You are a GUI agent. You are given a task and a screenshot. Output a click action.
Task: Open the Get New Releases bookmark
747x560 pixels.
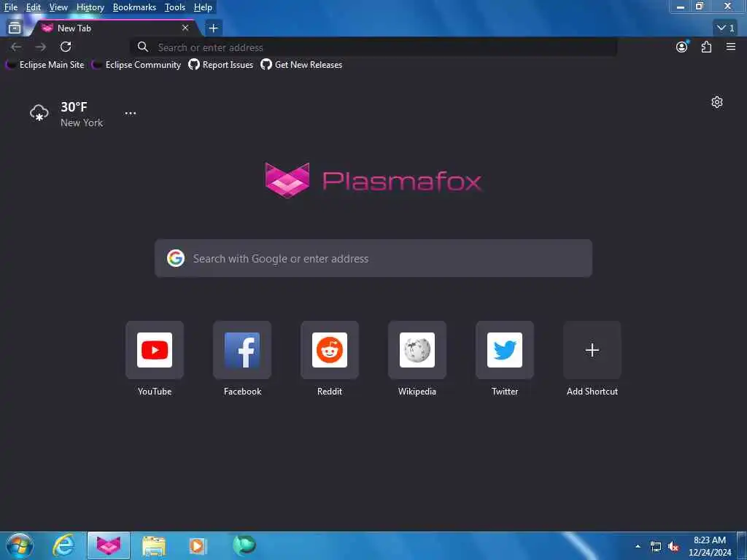[301, 65]
